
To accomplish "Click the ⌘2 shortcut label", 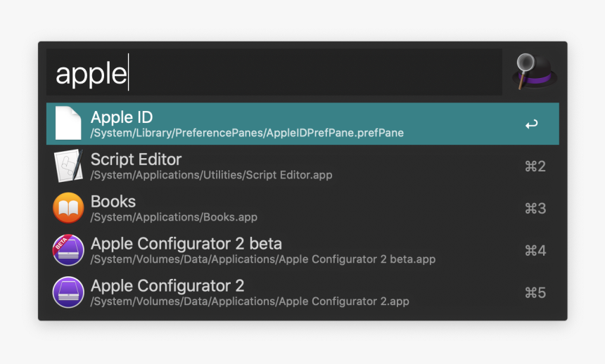I will [x=535, y=167].
